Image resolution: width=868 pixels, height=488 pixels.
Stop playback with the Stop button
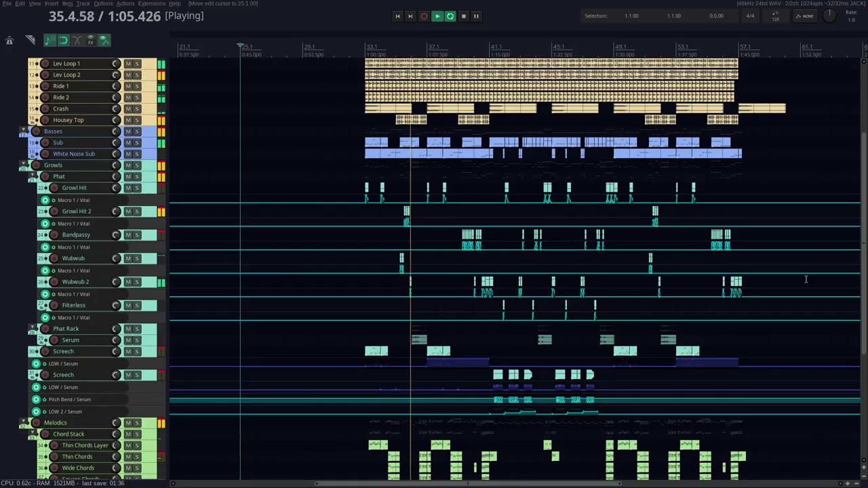coord(464,16)
